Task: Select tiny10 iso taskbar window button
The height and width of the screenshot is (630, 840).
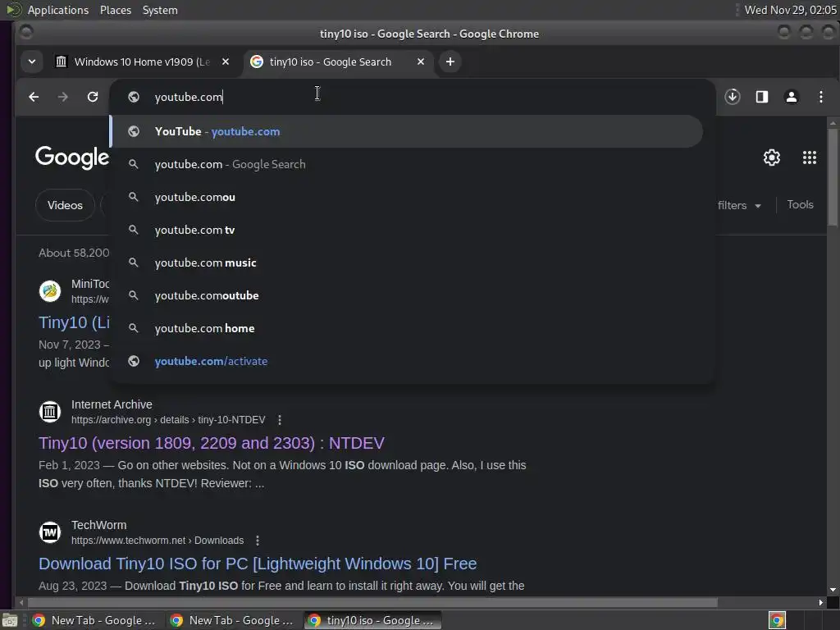Action: point(373,620)
